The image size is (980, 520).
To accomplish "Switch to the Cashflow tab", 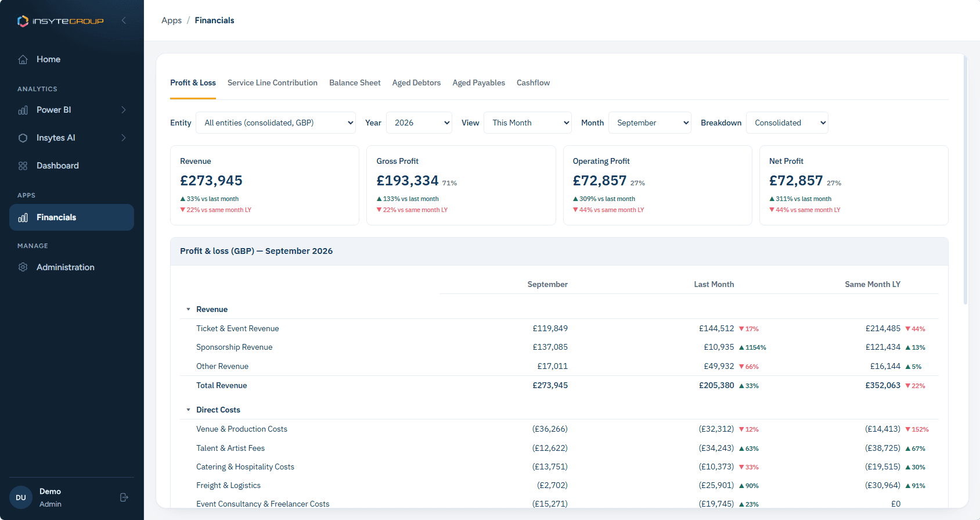I will pyautogui.click(x=533, y=83).
